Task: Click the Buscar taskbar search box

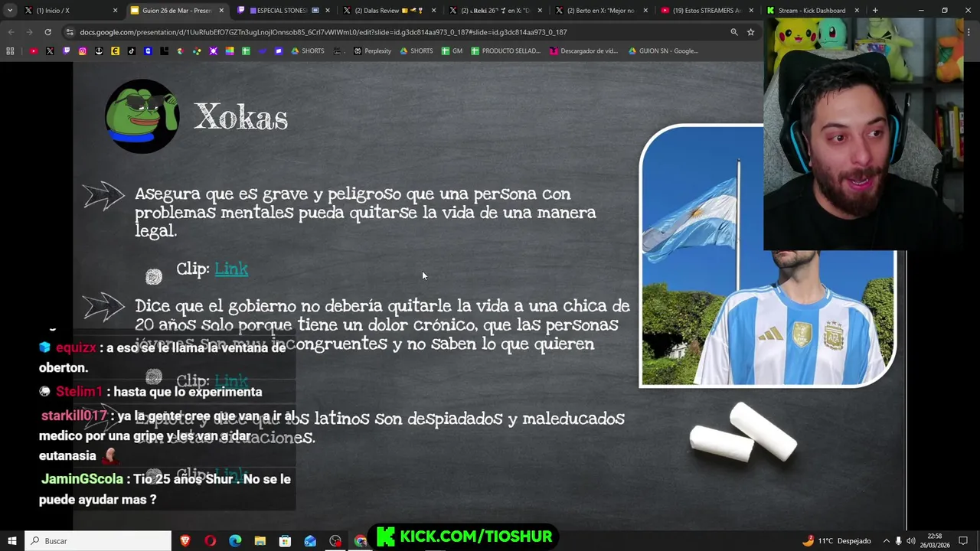Action: pyautogui.click(x=98, y=541)
